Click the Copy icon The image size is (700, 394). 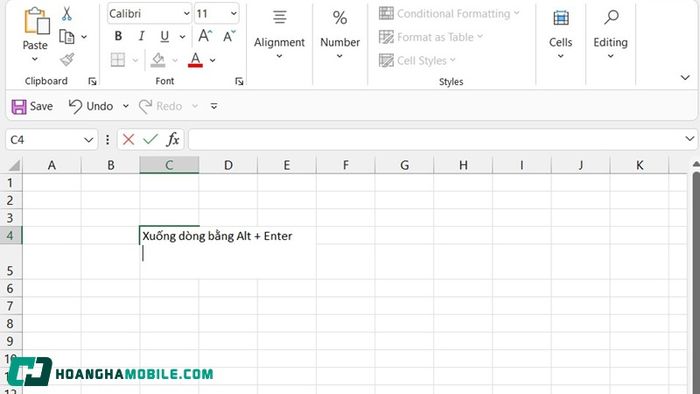[x=67, y=37]
